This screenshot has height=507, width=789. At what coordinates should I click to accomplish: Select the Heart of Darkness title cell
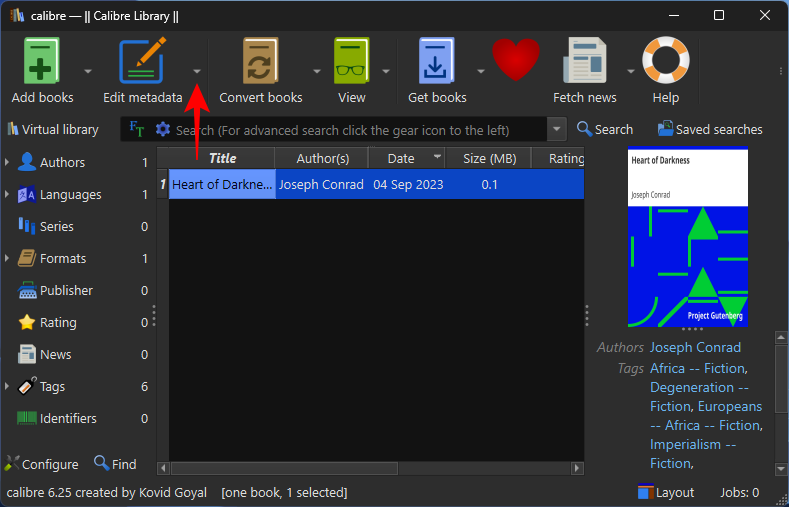pos(222,185)
